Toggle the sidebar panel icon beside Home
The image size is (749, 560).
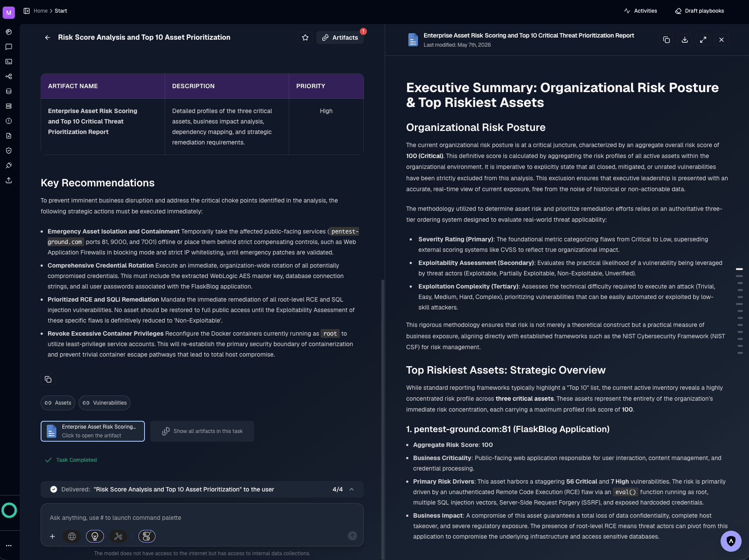tap(27, 11)
